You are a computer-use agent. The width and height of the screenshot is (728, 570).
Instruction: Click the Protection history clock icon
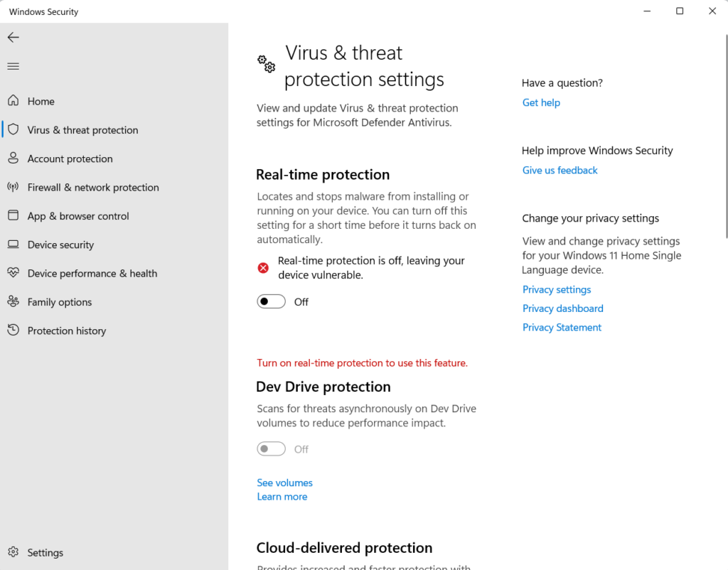click(13, 330)
